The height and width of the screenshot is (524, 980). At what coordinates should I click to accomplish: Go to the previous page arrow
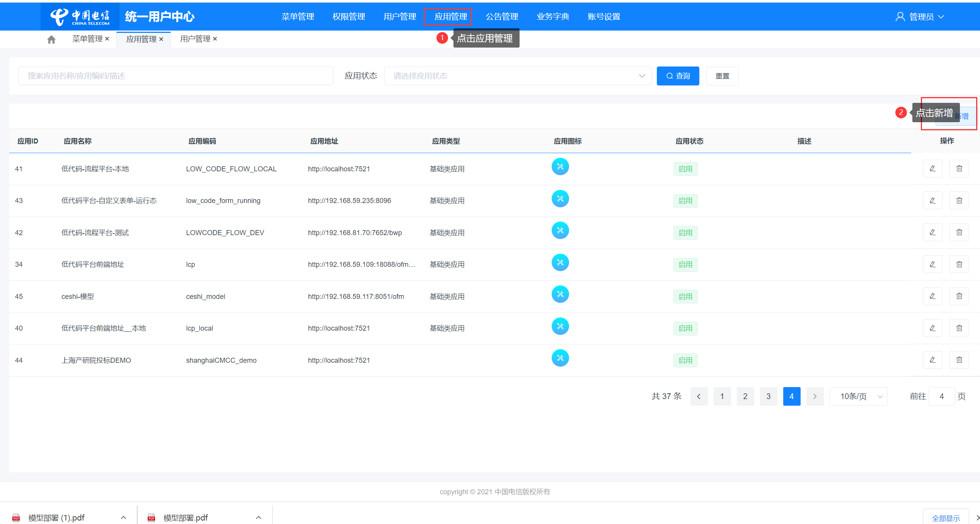(699, 396)
